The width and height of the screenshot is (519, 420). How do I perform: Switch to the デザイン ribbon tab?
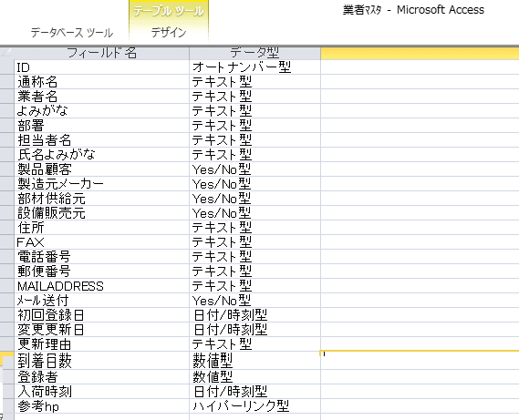169,33
